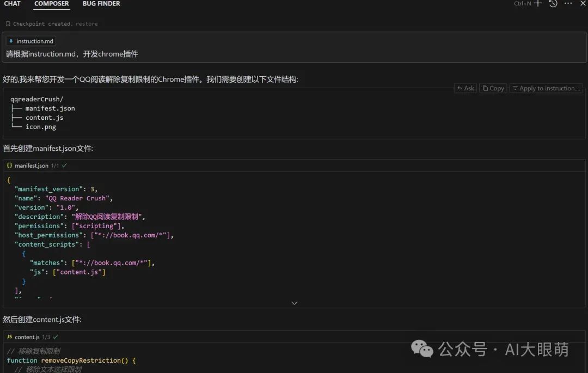Image resolution: width=588 pixels, height=373 pixels.
Task: Open the BUG FINDER tab
Action: [101, 4]
